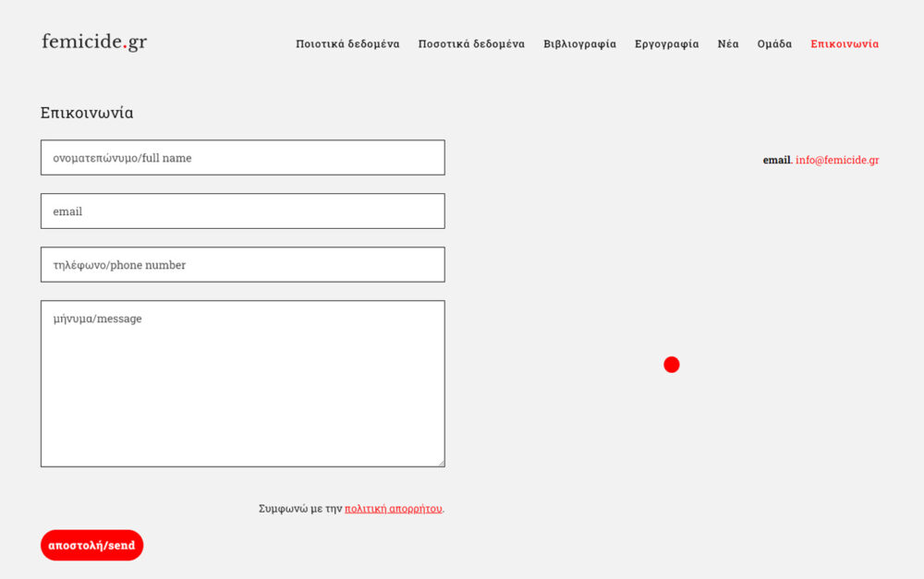Open the Ποσοτικά δεδομένα menu item
Image resolution: width=924 pixels, height=579 pixels.
pos(471,44)
